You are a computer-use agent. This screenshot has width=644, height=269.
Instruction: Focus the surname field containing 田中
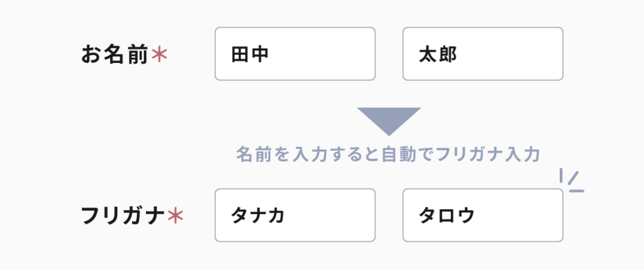295,54
